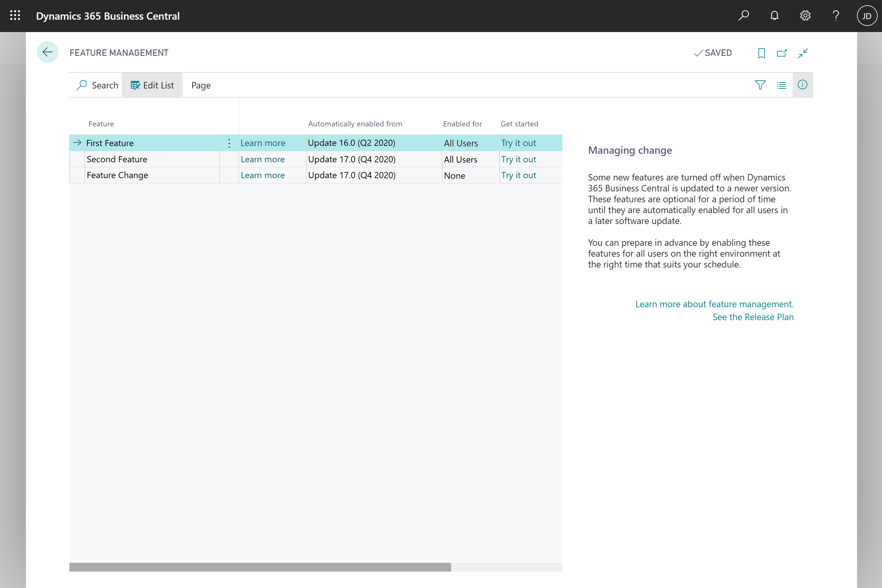Select the Page tab
The width and height of the screenshot is (882, 588).
(x=201, y=85)
